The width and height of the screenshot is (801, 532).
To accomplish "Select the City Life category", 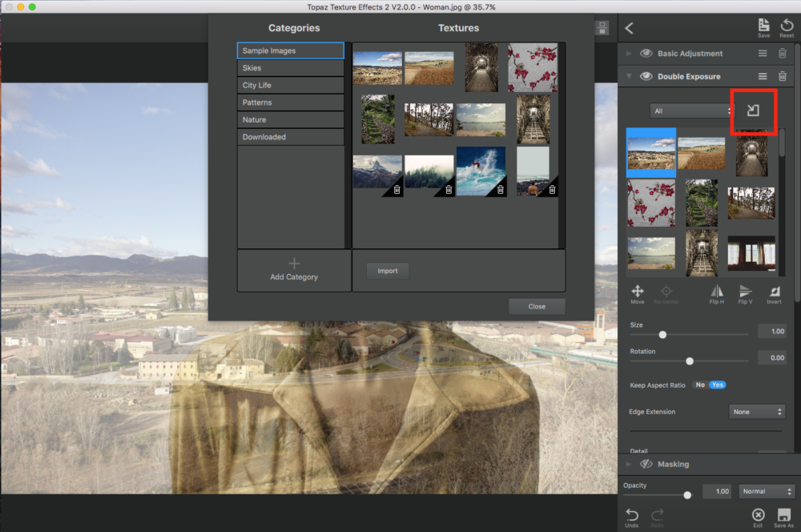I will point(290,85).
